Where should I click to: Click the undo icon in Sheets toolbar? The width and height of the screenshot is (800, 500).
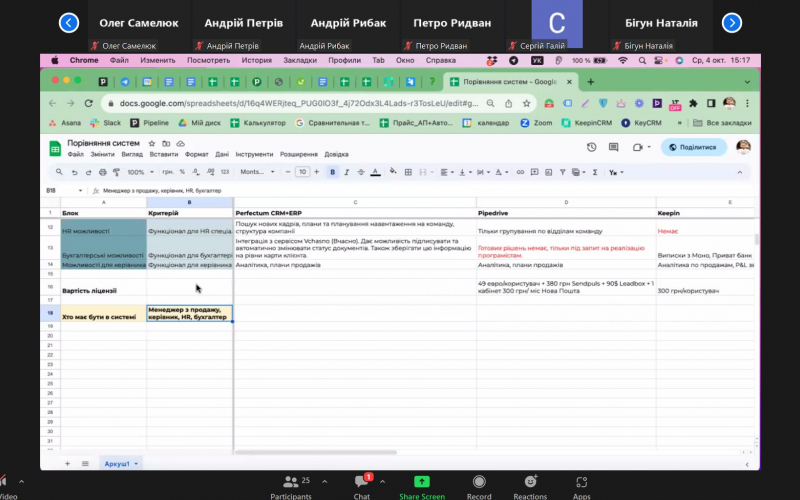point(74,172)
